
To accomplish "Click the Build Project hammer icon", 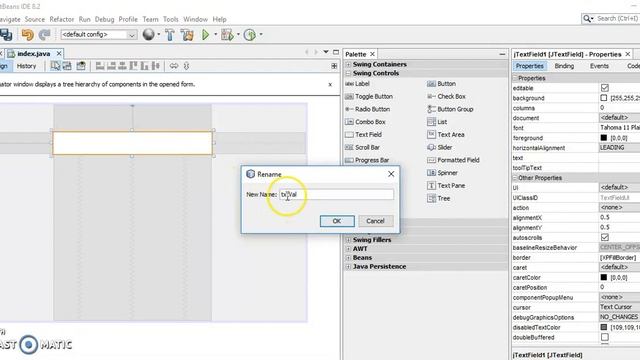I will (x=170, y=35).
